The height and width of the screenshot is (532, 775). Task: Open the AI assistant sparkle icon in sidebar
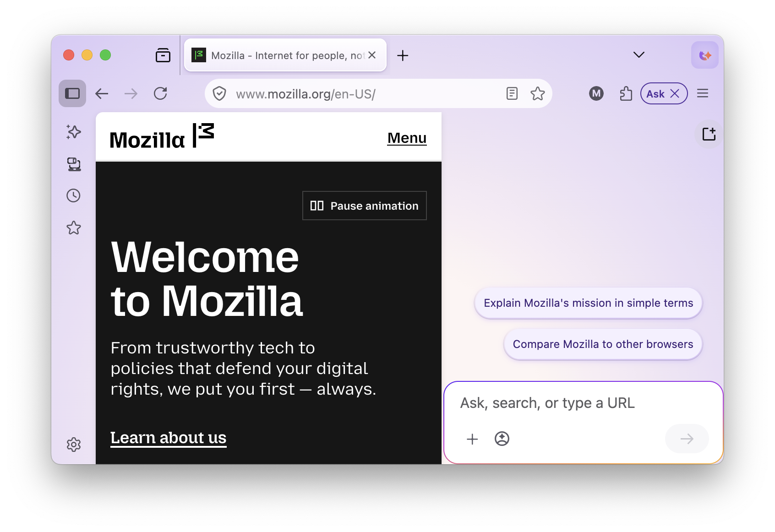[x=73, y=132]
